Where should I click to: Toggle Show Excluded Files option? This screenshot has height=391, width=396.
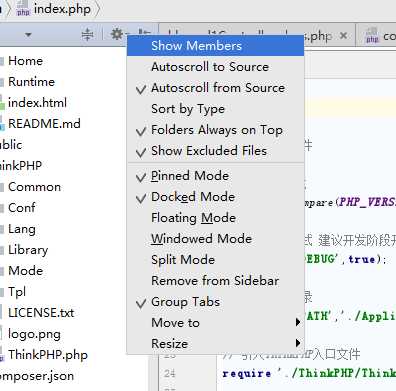tap(215, 151)
